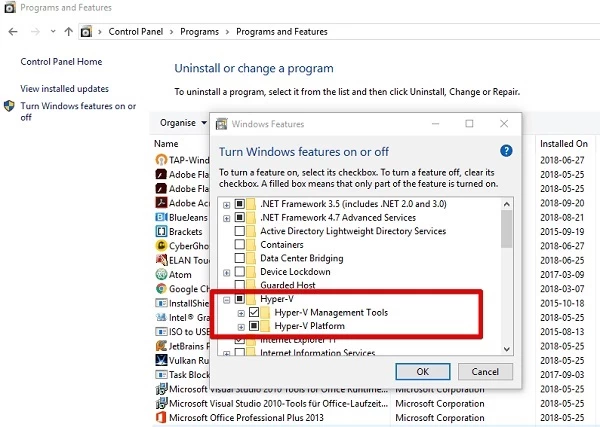Expand the Hyper-V Platform node
Image resolution: width=600 pixels, height=427 pixels.
241,327
